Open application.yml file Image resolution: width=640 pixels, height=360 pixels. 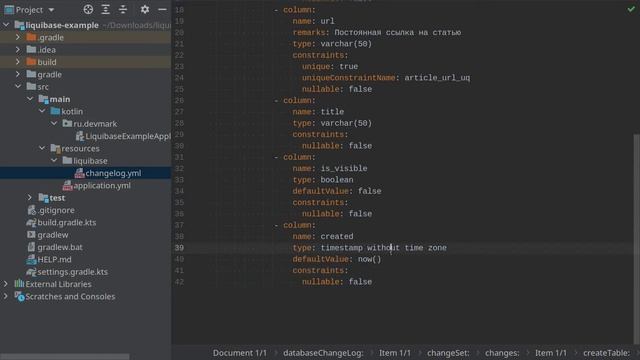click(x=102, y=185)
